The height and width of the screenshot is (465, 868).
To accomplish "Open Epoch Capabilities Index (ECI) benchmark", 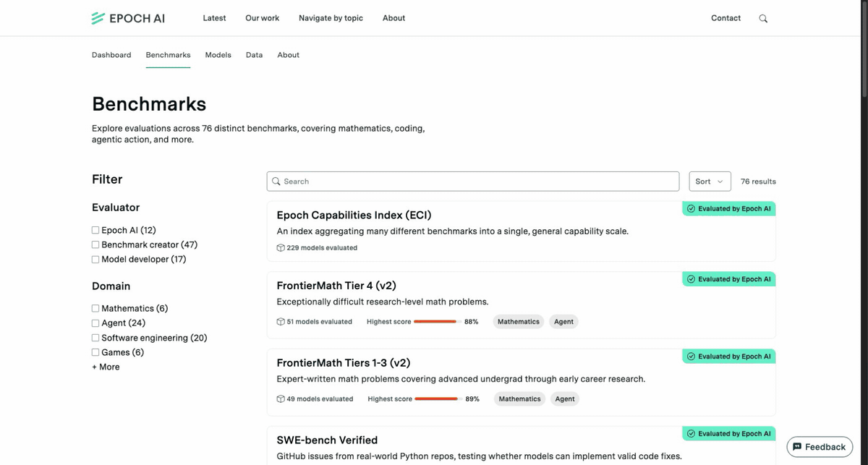I will (354, 216).
